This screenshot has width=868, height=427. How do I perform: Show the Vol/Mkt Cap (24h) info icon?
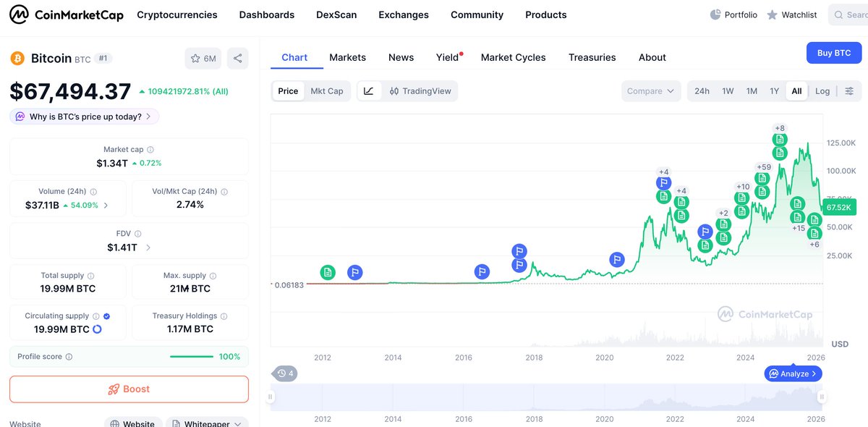[x=224, y=192]
